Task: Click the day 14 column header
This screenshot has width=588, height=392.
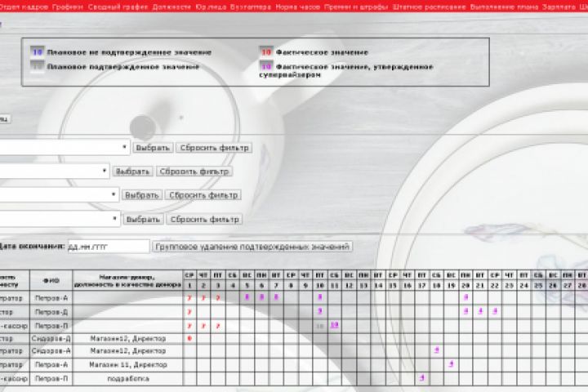Action: (x=378, y=286)
